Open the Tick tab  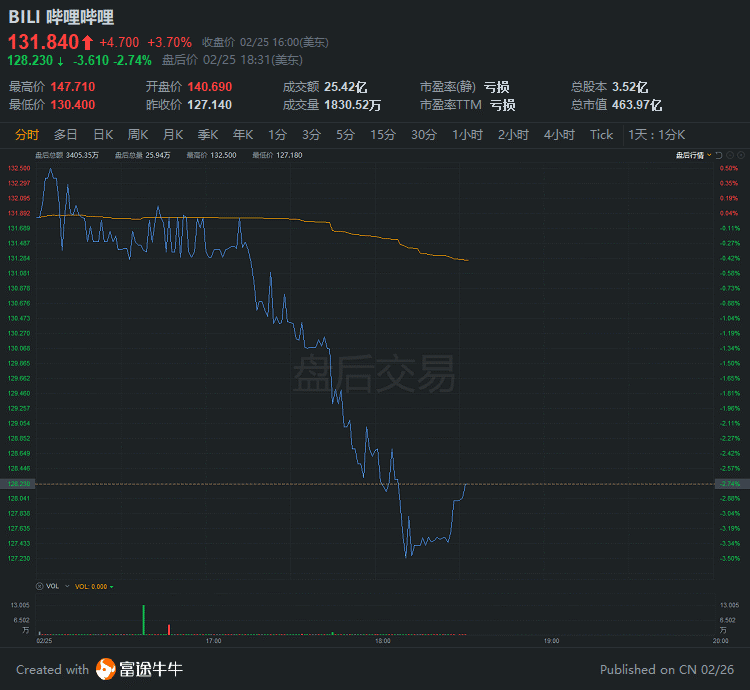601,135
